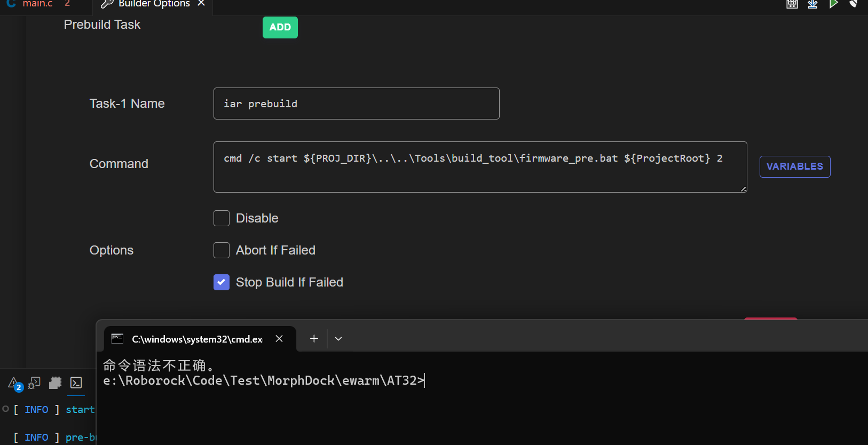Expand the terminal new-tab dropdown chevron
This screenshot has width=868, height=445.
tap(338, 339)
